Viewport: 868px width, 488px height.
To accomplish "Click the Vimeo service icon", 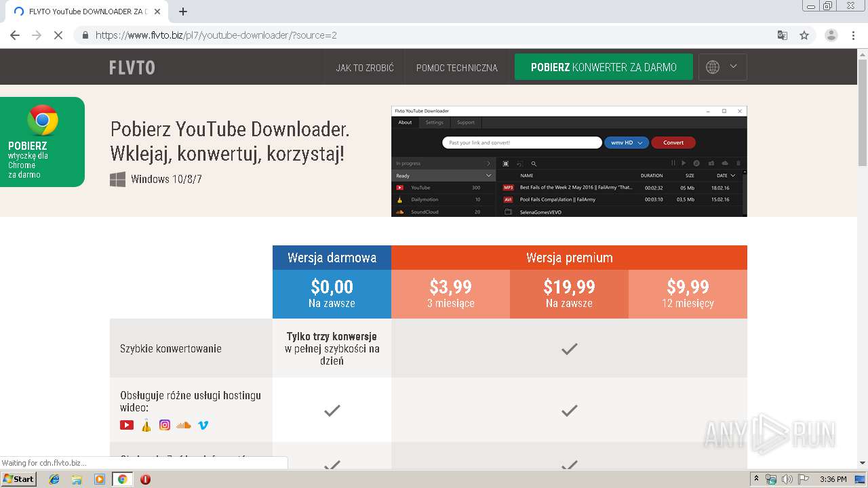I will tap(203, 425).
